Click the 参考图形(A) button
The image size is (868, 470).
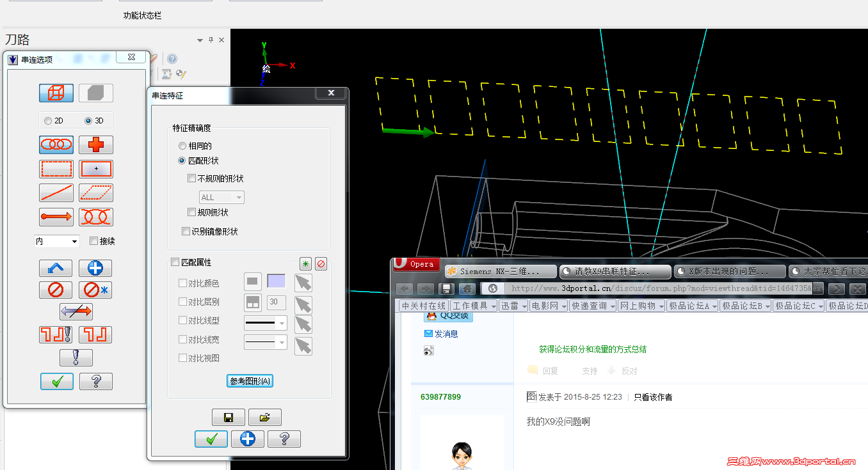(250, 381)
